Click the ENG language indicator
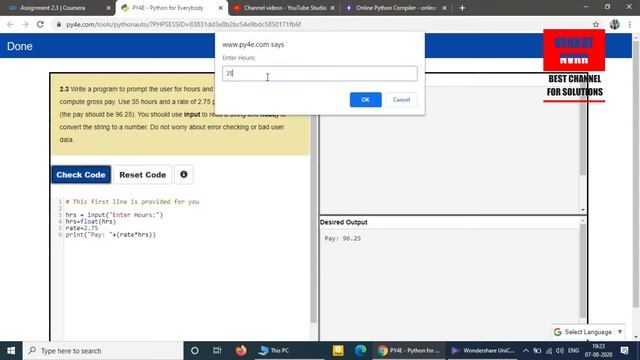This screenshot has height=360, width=640. [573, 351]
